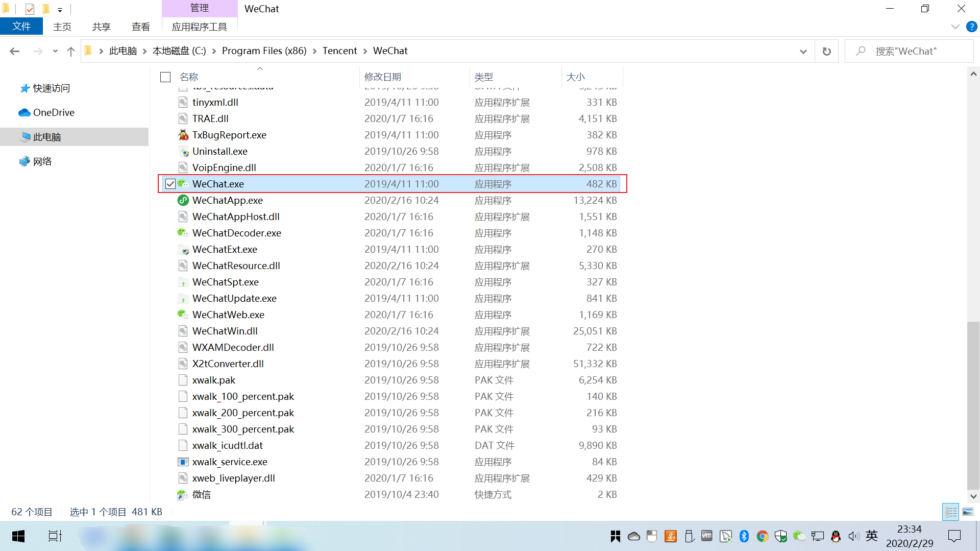The width and height of the screenshot is (980, 551).
Task: Click the xwalk_service.exe application icon
Action: coord(183,462)
